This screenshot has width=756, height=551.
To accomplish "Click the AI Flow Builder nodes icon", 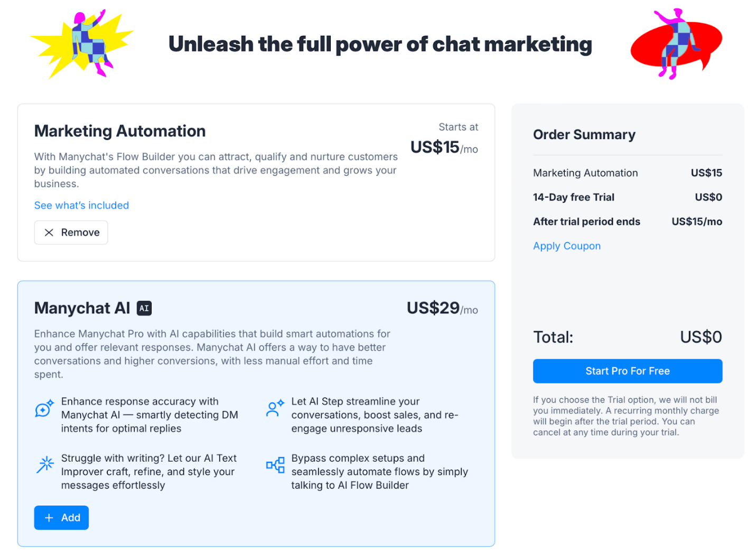I will [x=274, y=465].
